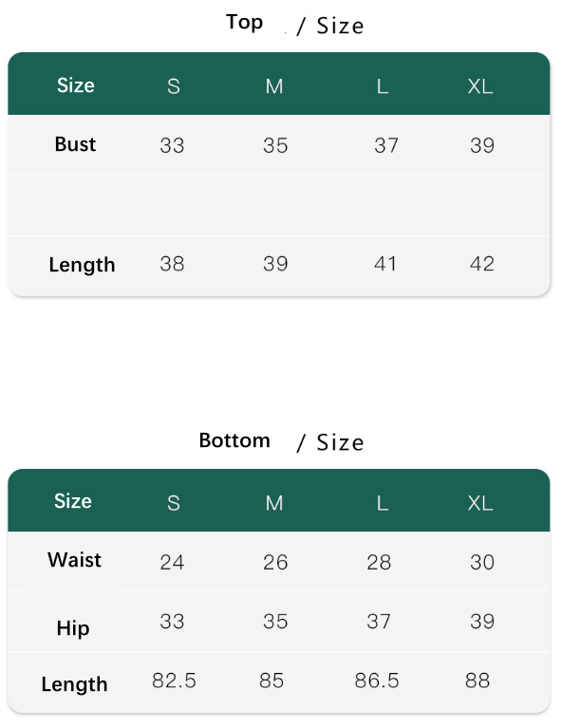Click the Bust row label
Screen dimensions: 562x728
coord(75,144)
